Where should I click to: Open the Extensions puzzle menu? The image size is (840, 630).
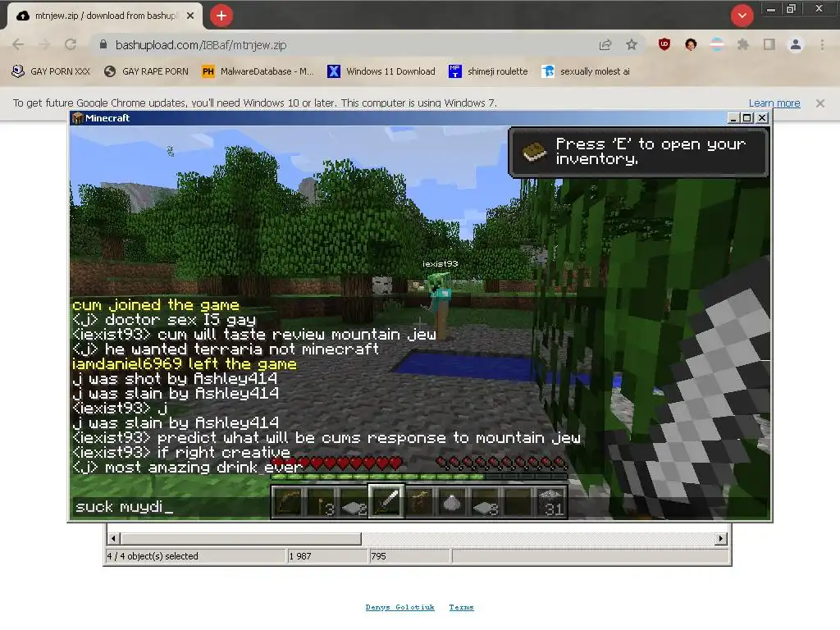click(743, 45)
